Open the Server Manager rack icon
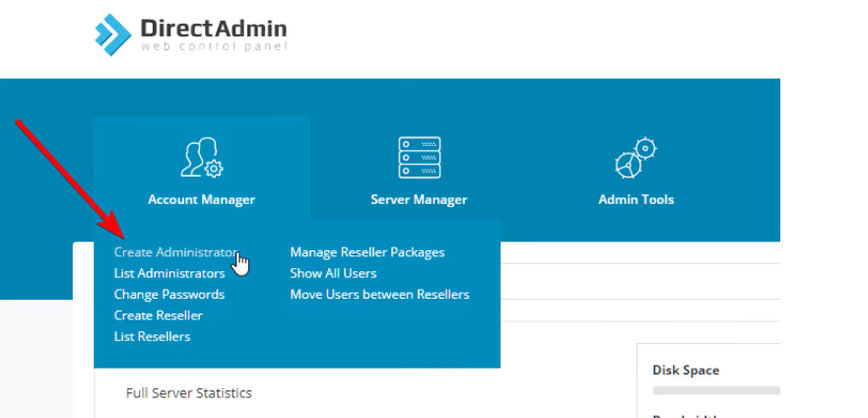This screenshot has width=868, height=418. (419, 158)
